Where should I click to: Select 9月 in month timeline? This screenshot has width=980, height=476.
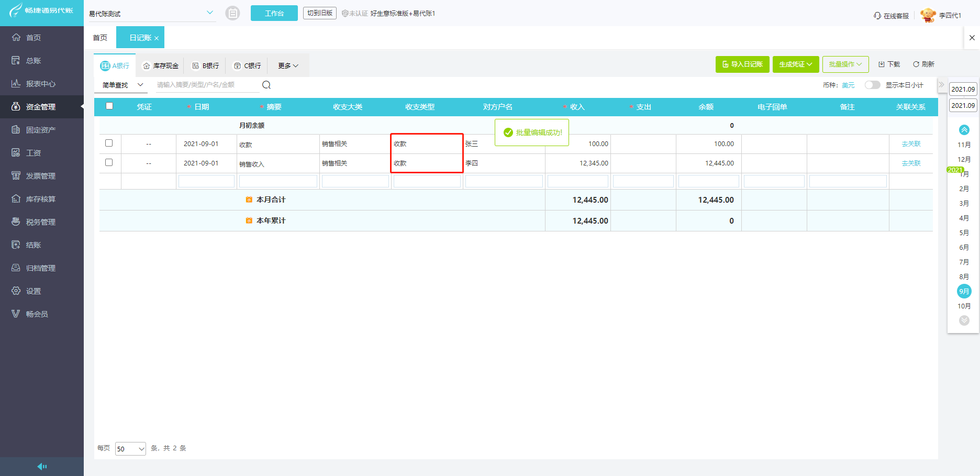tap(964, 291)
